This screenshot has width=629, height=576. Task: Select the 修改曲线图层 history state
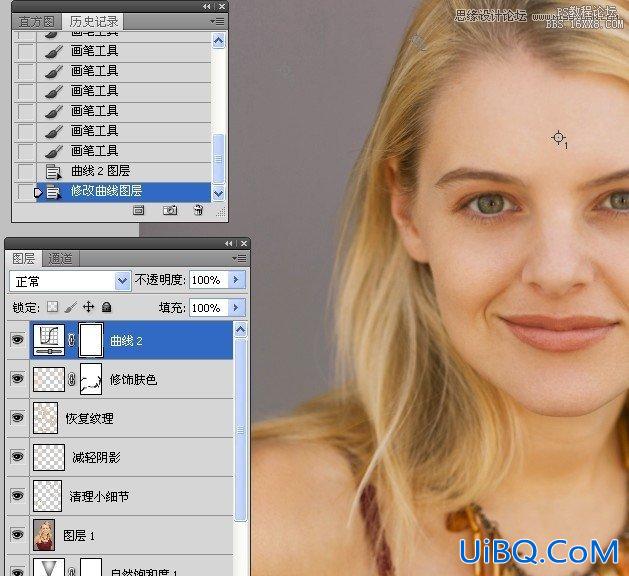(123, 191)
